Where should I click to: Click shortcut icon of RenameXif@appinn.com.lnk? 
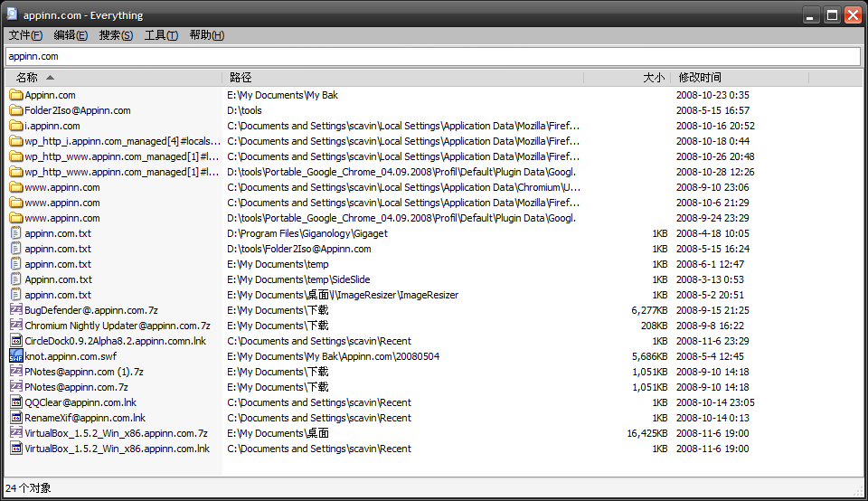coord(16,418)
